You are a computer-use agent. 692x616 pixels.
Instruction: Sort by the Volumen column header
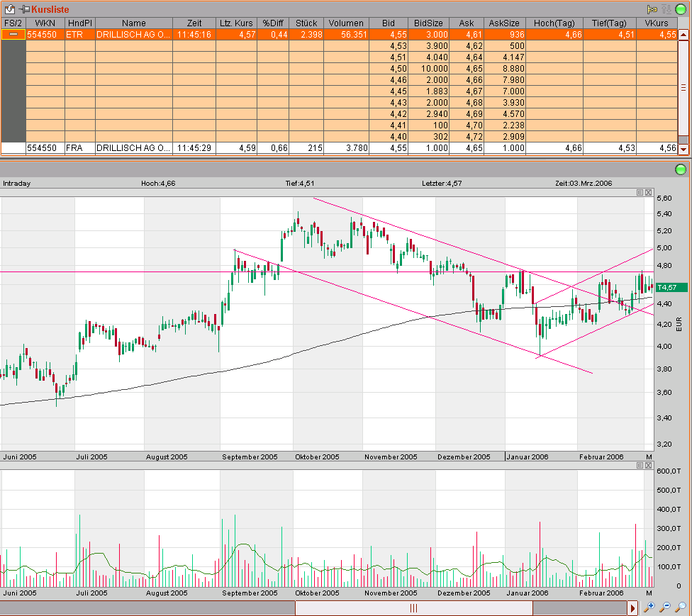(346, 23)
